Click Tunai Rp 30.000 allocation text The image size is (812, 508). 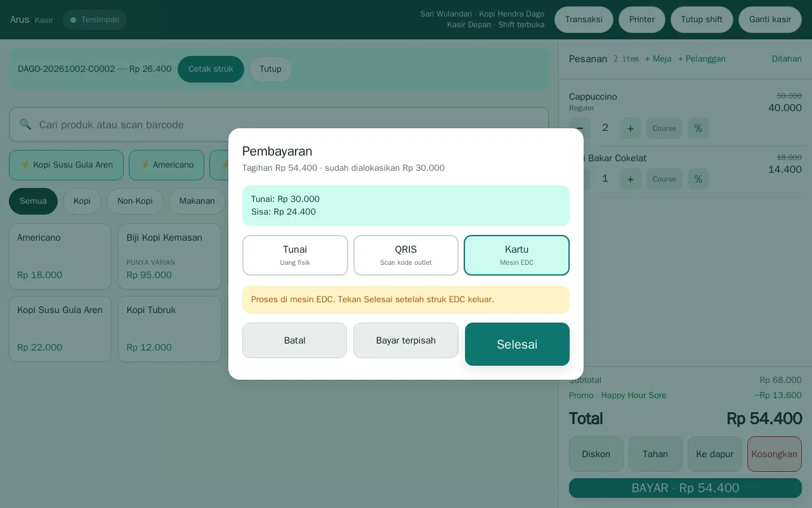pos(285,199)
